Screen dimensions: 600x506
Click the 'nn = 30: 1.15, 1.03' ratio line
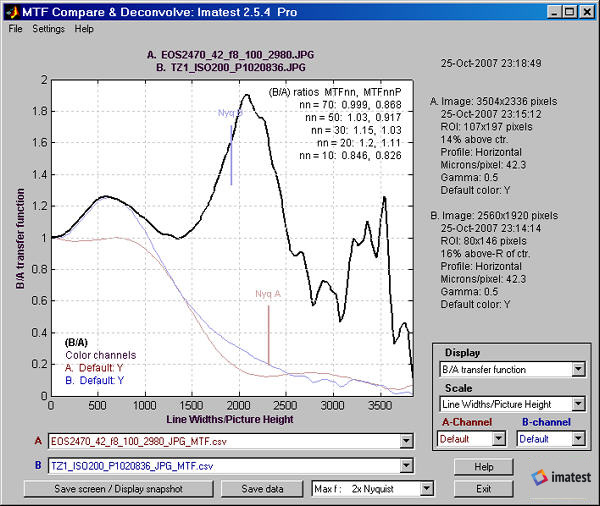pos(356,130)
